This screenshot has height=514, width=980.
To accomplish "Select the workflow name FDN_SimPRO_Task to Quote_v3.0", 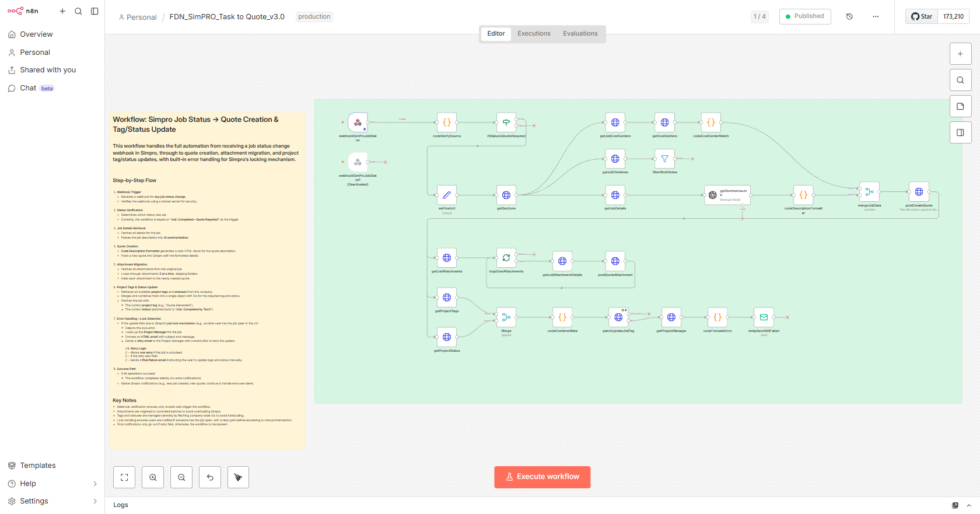I will [227, 17].
